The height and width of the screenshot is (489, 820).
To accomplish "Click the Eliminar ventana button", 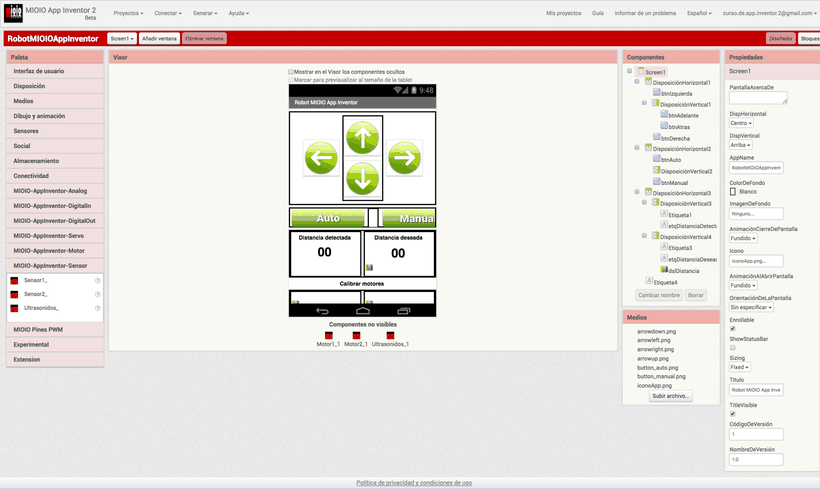I will [x=204, y=39].
